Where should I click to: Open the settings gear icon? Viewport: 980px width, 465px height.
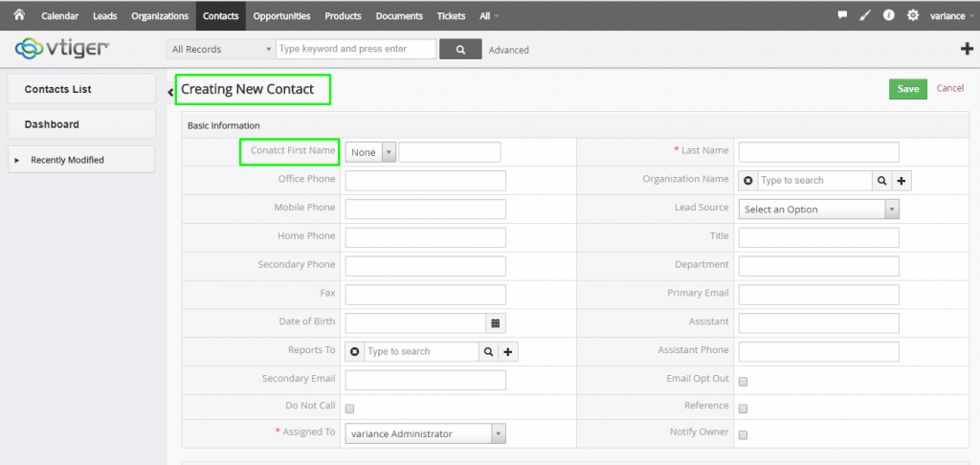click(912, 15)
